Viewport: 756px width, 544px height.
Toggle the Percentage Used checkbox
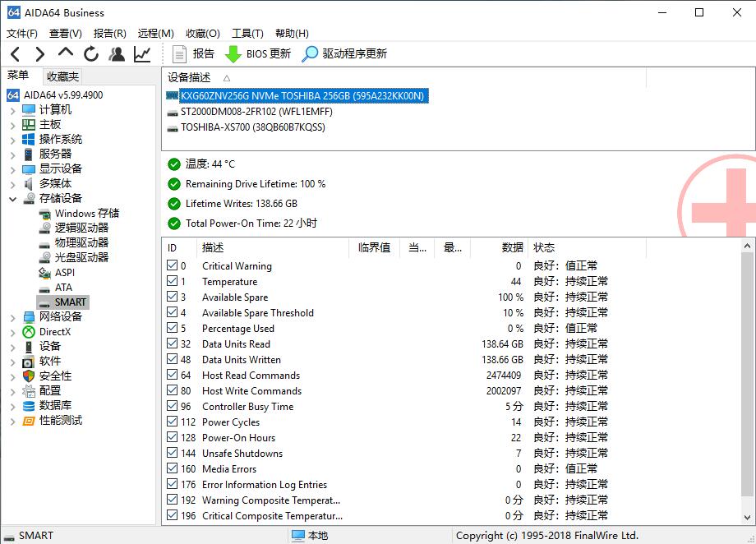click(172, 327)
